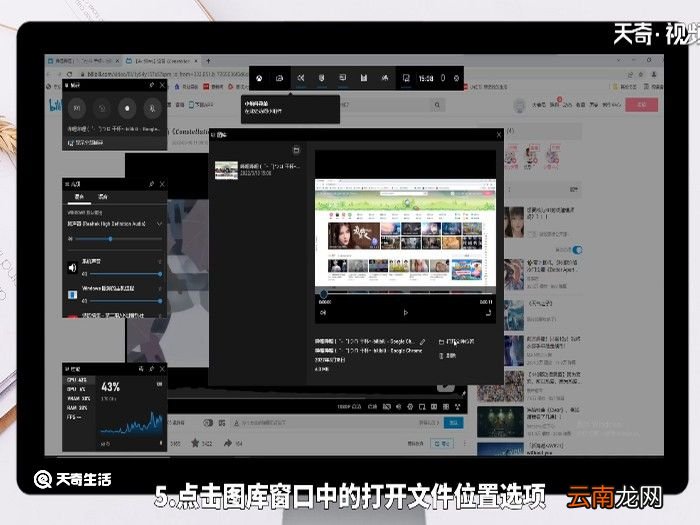Select the RAM row in Performance widget
This screenshot has height=525, width=700.
click(x=77, y=408)
